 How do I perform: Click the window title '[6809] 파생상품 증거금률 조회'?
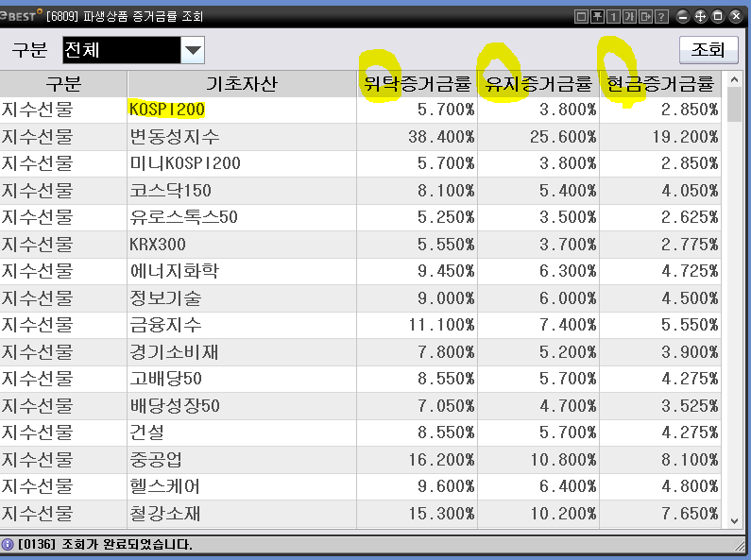pos(125,17)
